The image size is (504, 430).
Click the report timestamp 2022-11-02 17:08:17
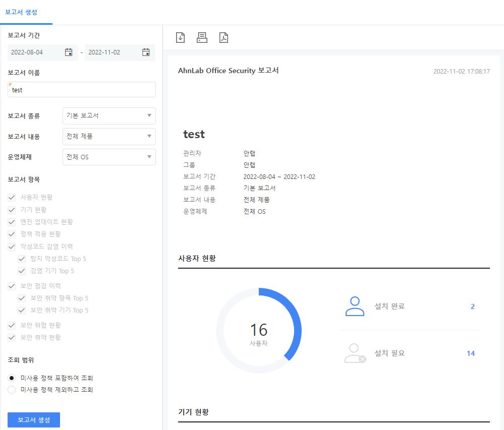[462, 71]
